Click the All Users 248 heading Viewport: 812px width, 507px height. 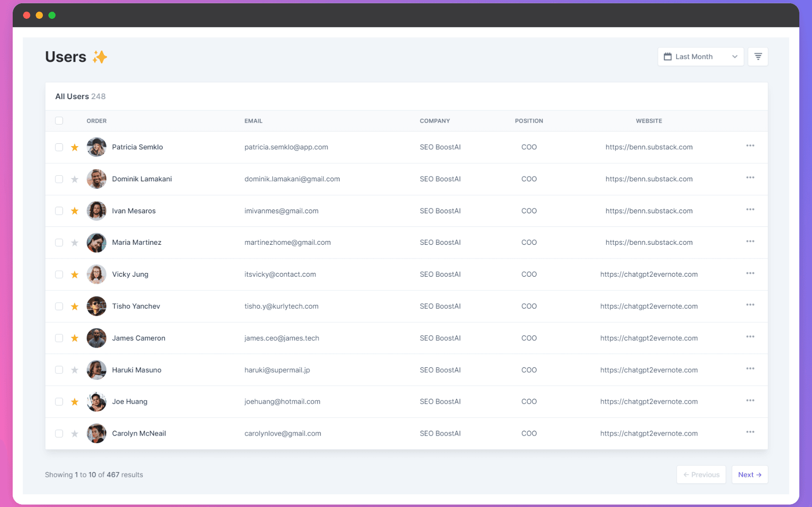[x=80, y=96]
